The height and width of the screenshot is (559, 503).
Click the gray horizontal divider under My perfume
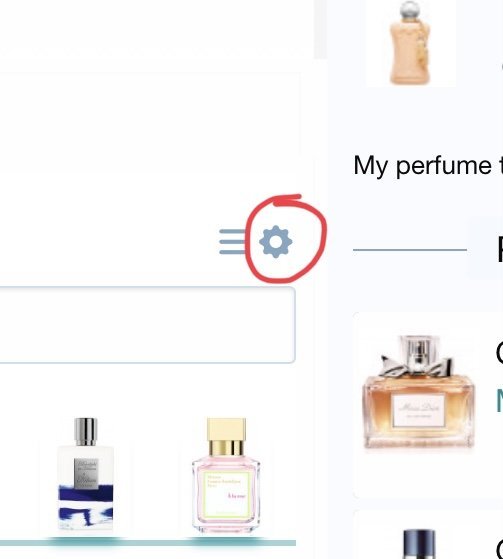(410, 250)
